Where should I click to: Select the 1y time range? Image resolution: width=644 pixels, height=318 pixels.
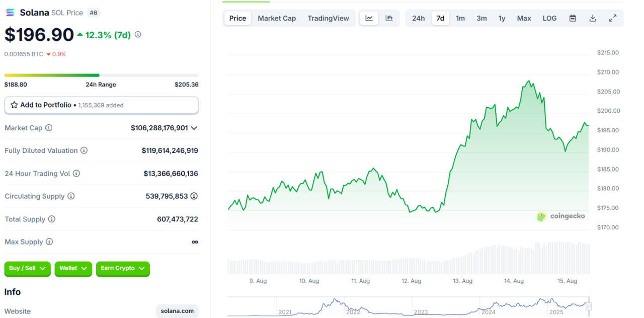(502, 18)
